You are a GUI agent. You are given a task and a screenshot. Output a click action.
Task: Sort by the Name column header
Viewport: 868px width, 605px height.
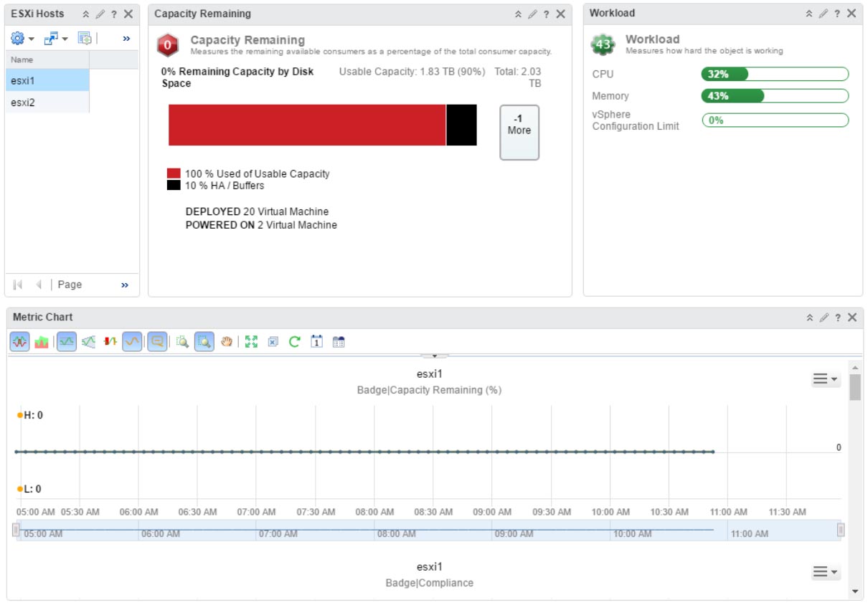(x=47, y=59)
